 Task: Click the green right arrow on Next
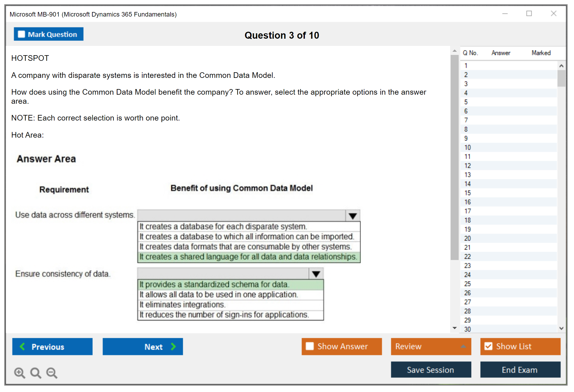point(174,346)
